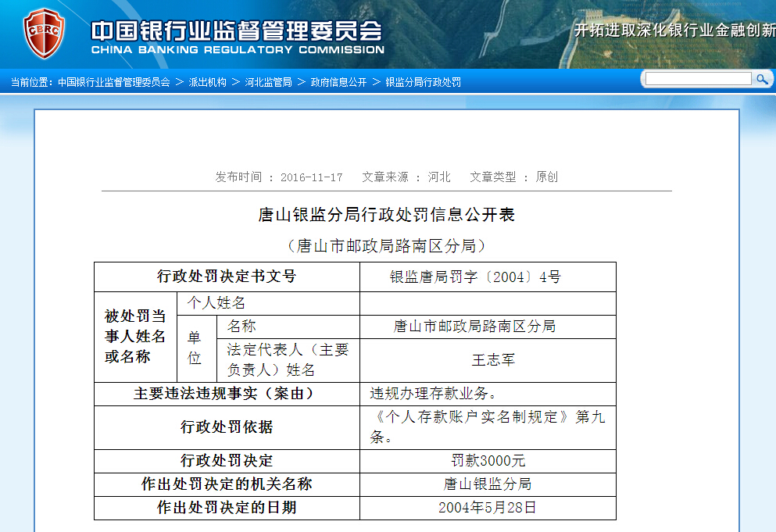Open 银监分局行政处罚 breadcrumb link
Viewport: 776px width, 532px height.
pos(423,82)
